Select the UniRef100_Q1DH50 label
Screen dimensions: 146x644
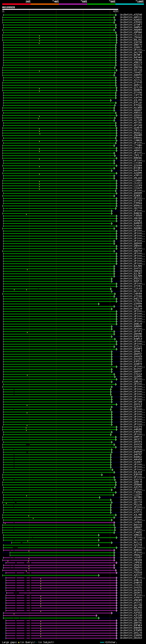(131, 376)
